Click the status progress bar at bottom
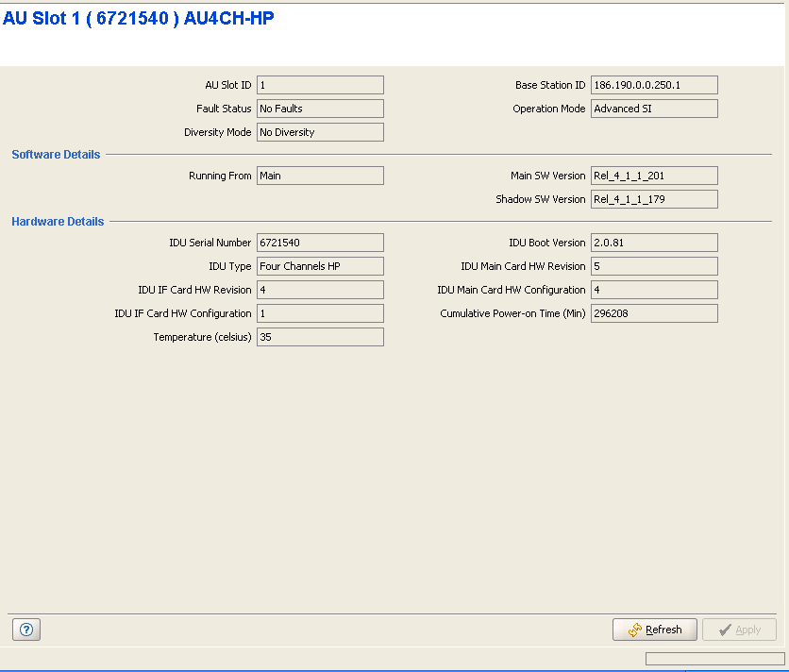789x672 pixels. coord(714,659)
